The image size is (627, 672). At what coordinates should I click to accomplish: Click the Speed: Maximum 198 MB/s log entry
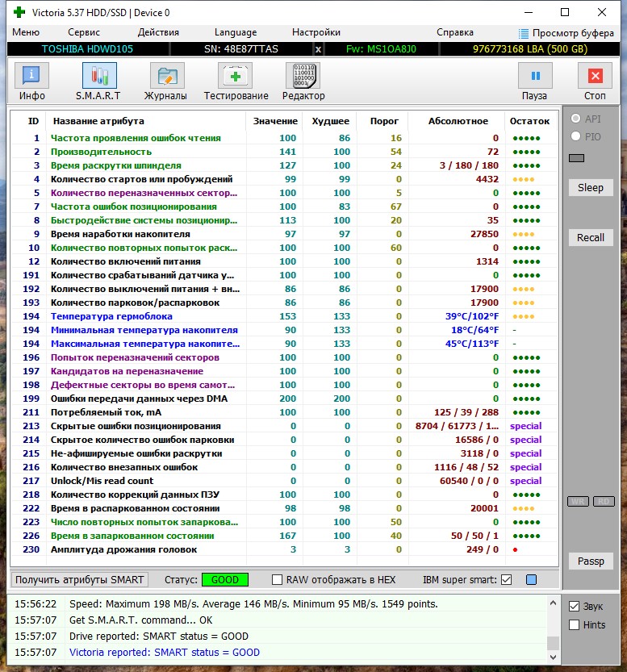click(253, 604)
